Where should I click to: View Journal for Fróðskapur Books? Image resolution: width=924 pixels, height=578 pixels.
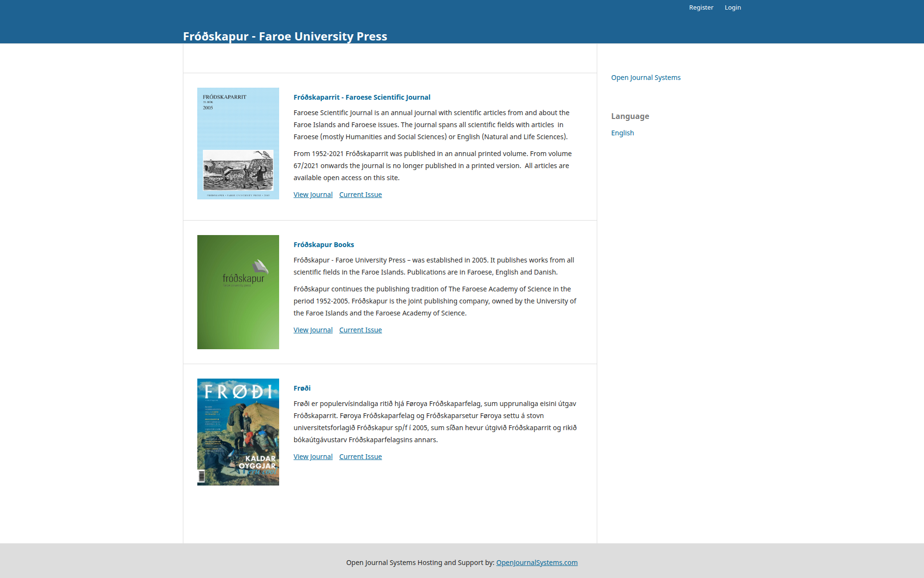(313, 330)
